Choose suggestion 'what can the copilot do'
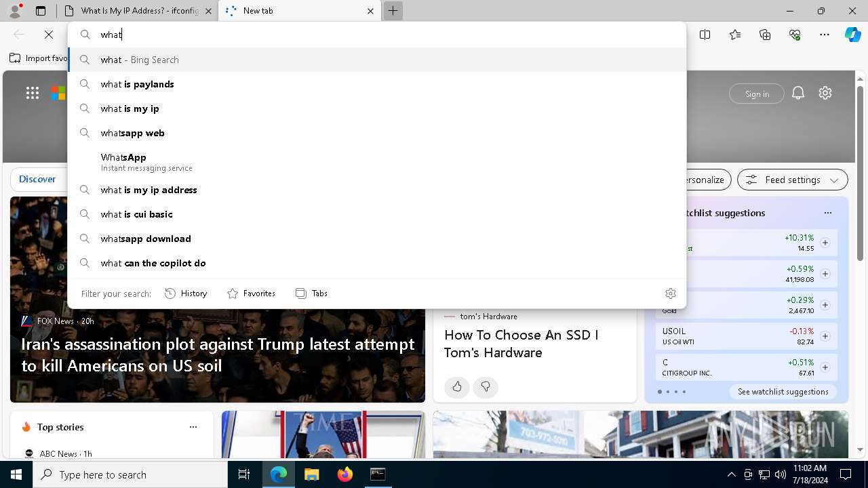 click(x=377, y=263)
